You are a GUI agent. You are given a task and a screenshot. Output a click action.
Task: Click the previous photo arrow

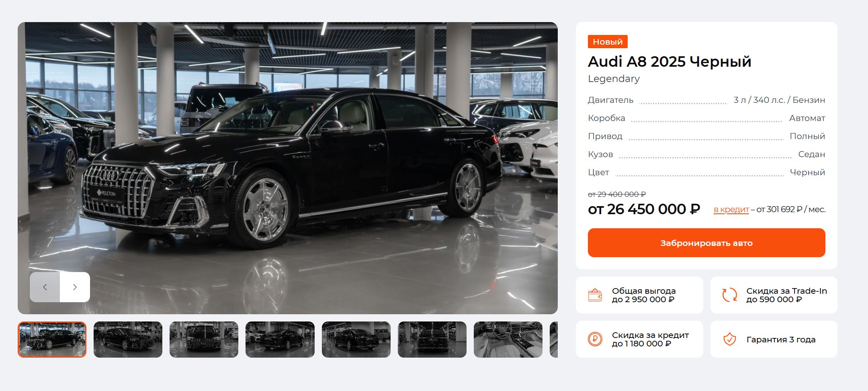tap(45, 287)
